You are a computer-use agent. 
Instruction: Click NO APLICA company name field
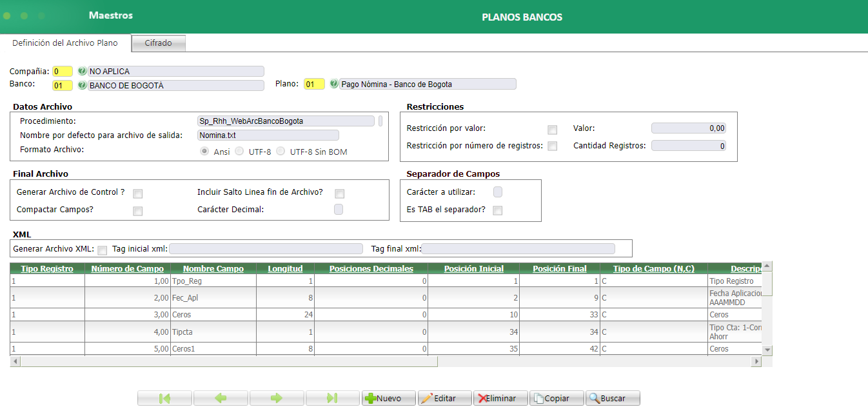coord(176,72)
